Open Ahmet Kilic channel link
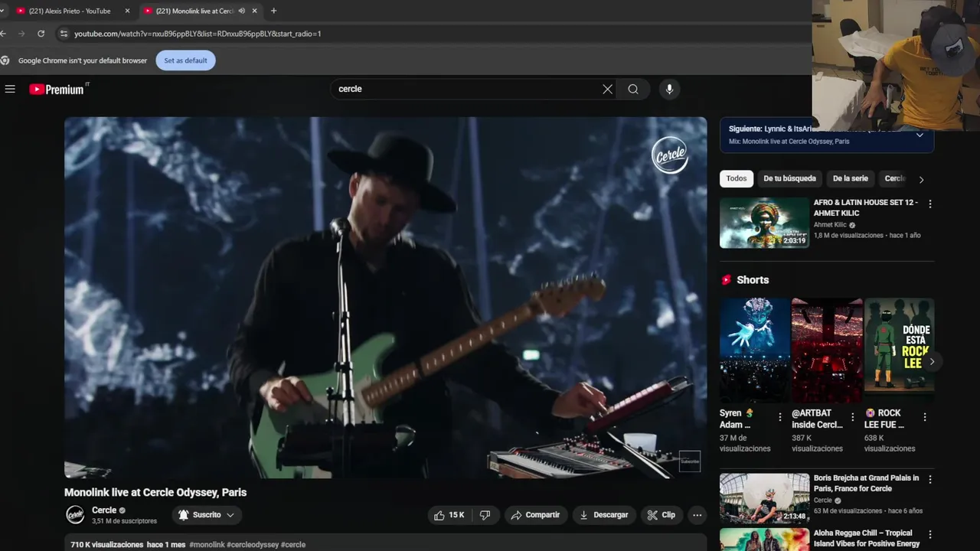The image size is (980, 551). point(830,225)
